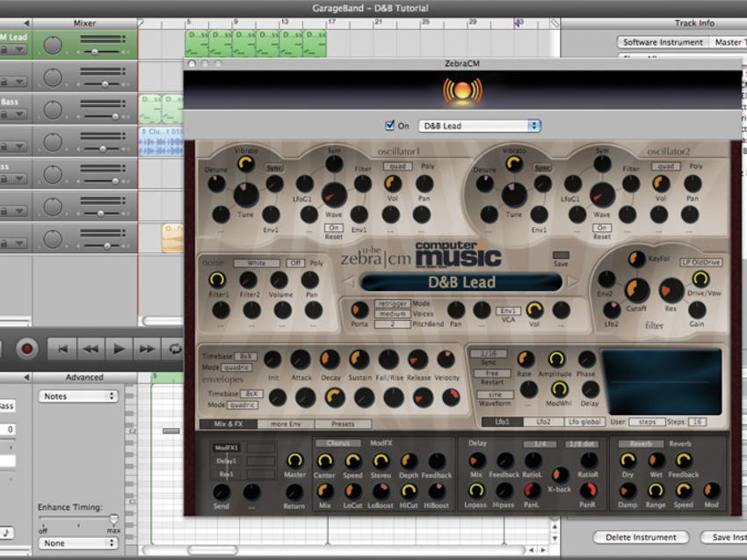Adjust the oscillator1 Wave knob
Image resolution: width=747 pixels, height=560 pixels.
(333, 194)
